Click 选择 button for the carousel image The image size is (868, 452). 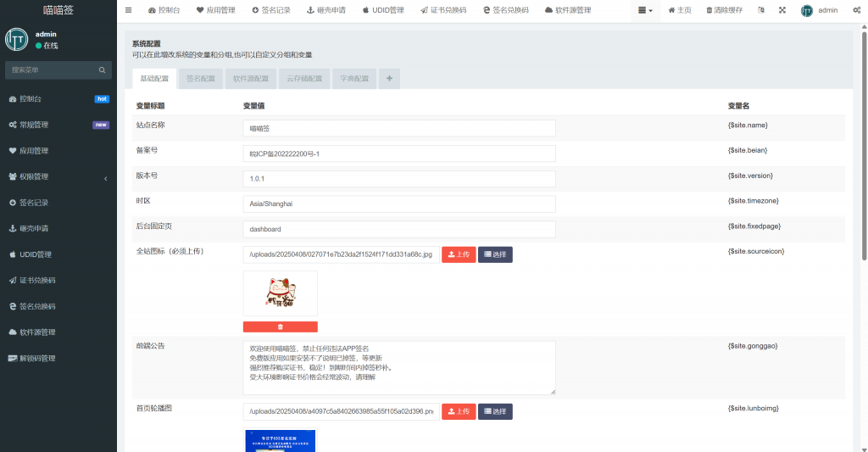click(495, 411)
